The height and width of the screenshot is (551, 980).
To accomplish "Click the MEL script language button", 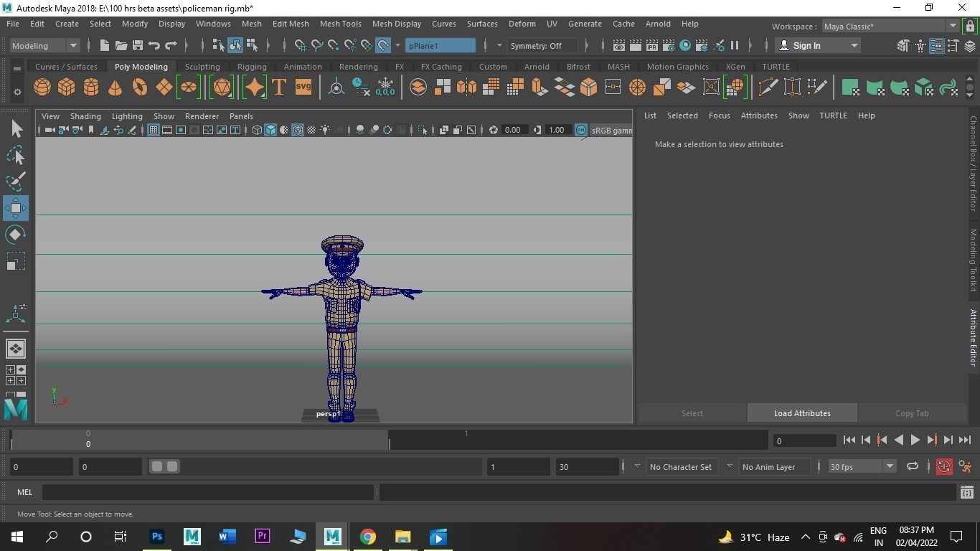I will 25,492.
